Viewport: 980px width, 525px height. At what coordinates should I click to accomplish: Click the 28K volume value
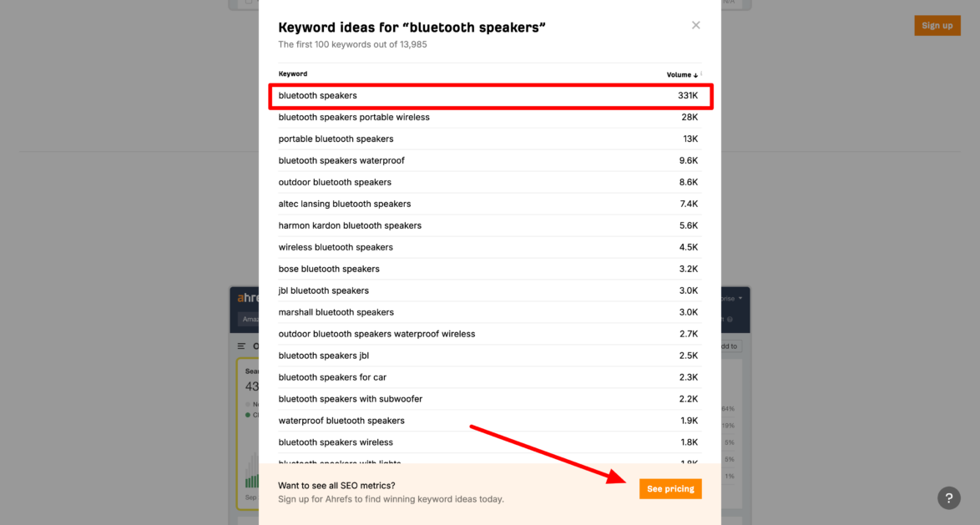pyautogui.click(x=690, y=117)
